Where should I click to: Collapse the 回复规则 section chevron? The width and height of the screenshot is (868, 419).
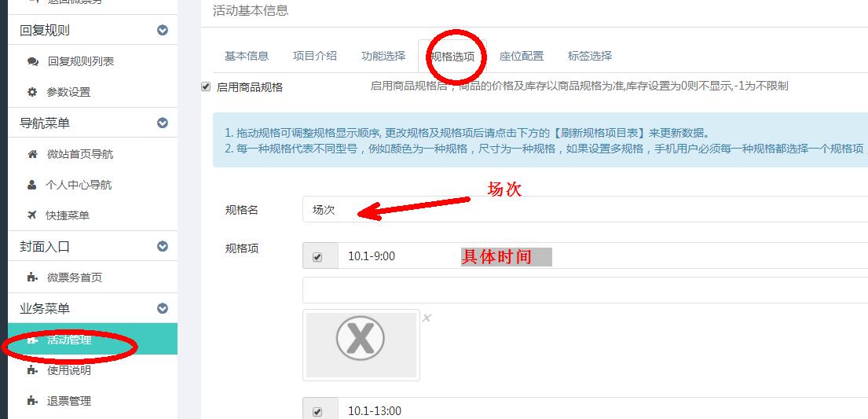(x=162, y=30)
